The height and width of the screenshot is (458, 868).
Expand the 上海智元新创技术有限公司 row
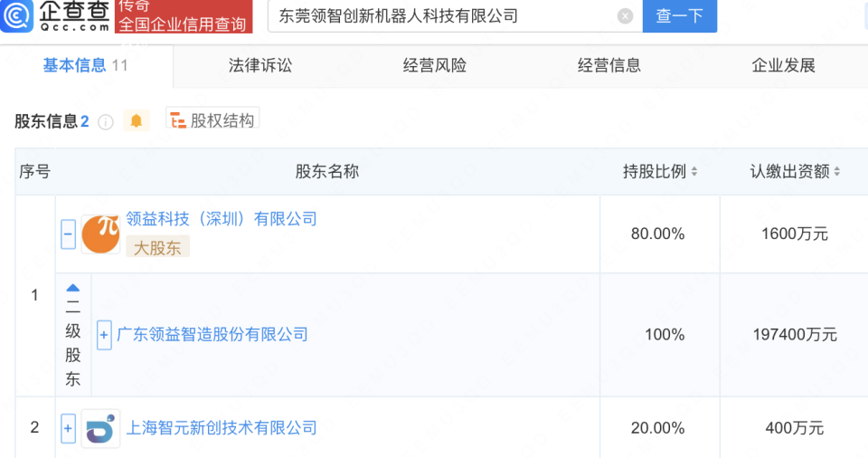(68, 429)
